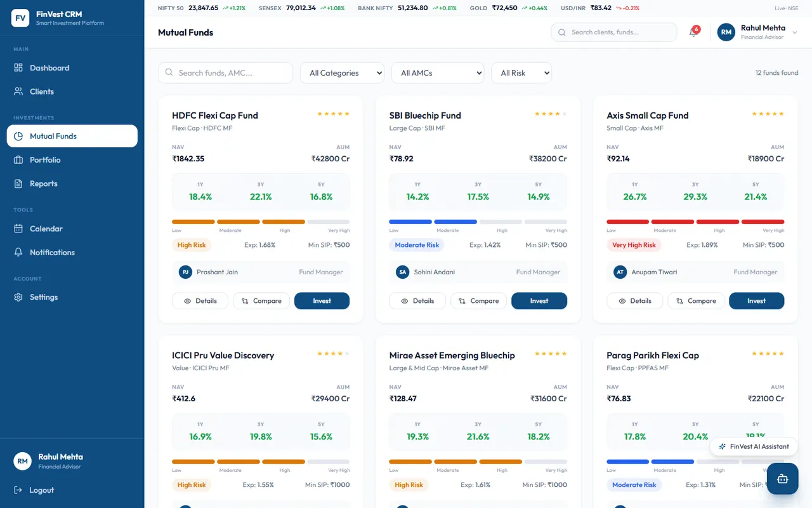The image size is (812, 508).
Task: Invest in HDFC Flexi Cap Fund
Action: (x=322, y=301)
